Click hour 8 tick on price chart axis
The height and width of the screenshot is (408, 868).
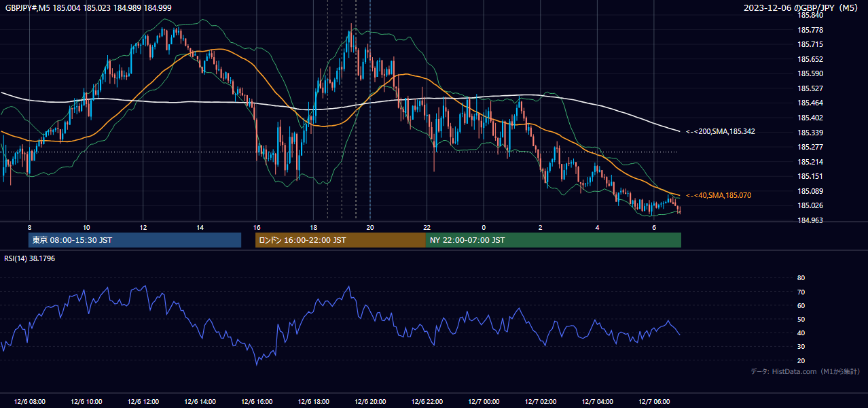pos(29,227)
